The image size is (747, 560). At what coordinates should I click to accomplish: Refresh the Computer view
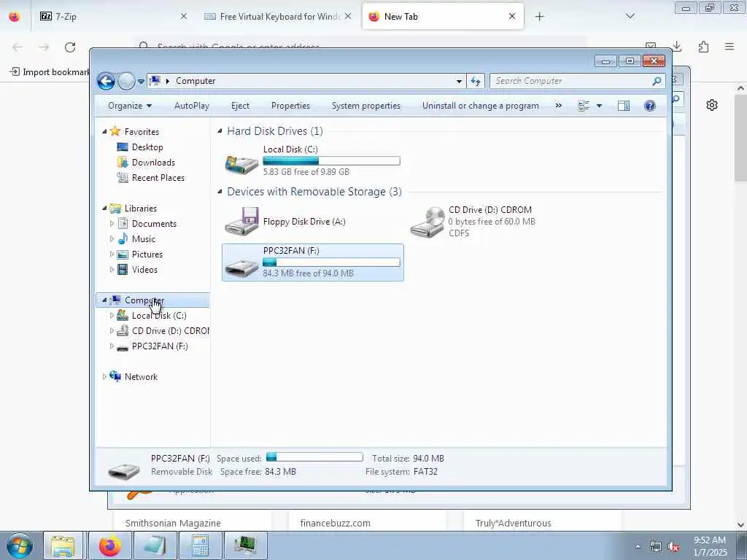click(476, 82)
